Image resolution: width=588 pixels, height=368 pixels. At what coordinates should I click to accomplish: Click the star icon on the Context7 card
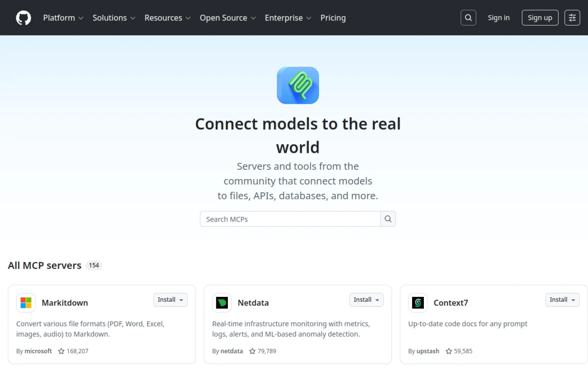click(449, 351)
